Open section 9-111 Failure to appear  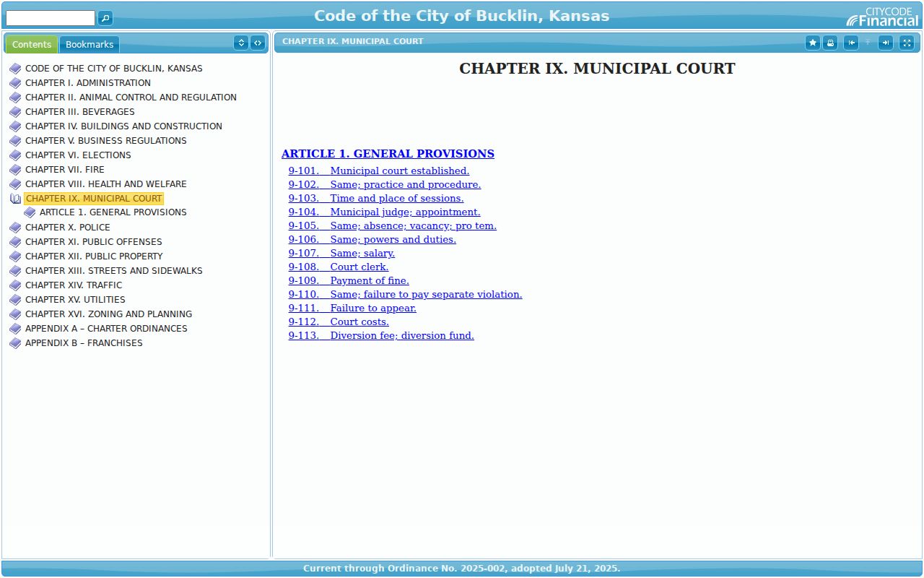tap(352, 309)
